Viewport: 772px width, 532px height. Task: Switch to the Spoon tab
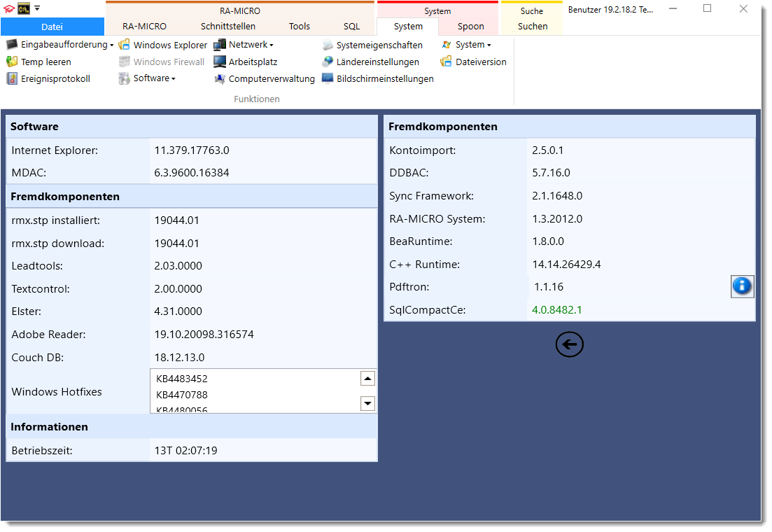pyautogui.click(x=470, y=27)
